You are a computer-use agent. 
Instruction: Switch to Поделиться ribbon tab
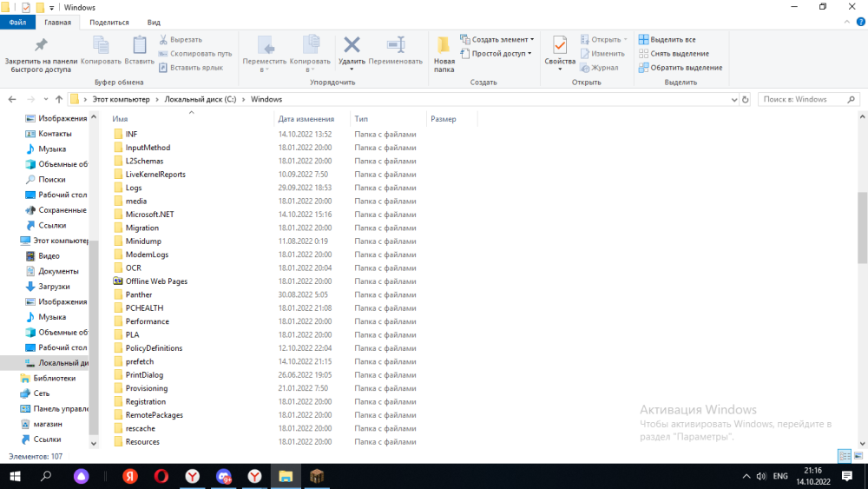pos(109,23)
